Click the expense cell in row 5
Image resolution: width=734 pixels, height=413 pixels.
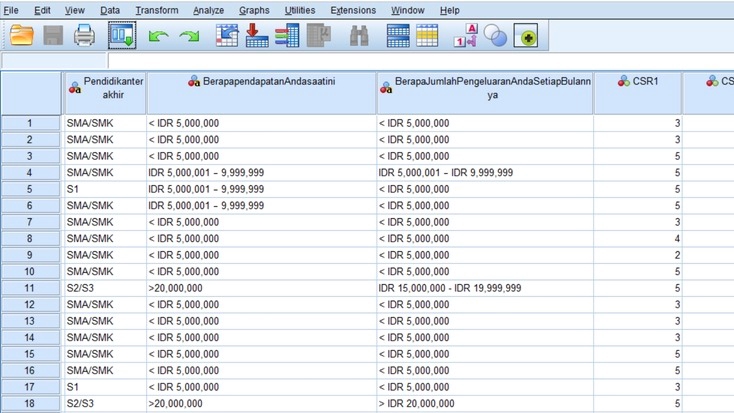485,189
